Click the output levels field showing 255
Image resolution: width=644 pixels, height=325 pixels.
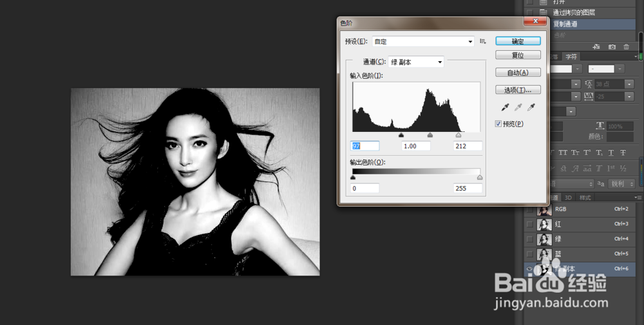(x=468, y=189)
